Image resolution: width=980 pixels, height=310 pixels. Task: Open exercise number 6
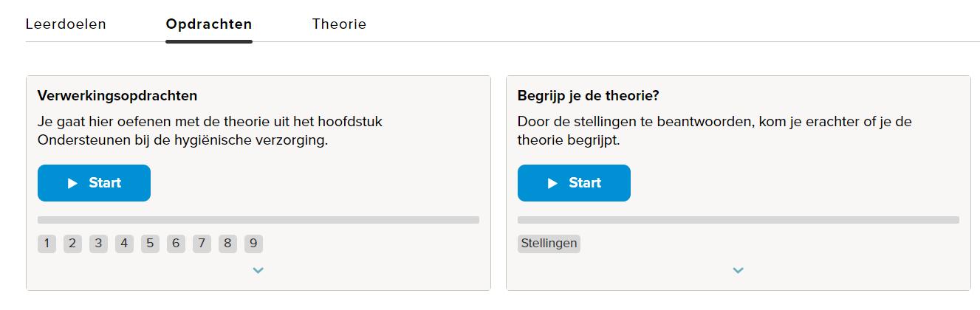(x=176, y=244)
